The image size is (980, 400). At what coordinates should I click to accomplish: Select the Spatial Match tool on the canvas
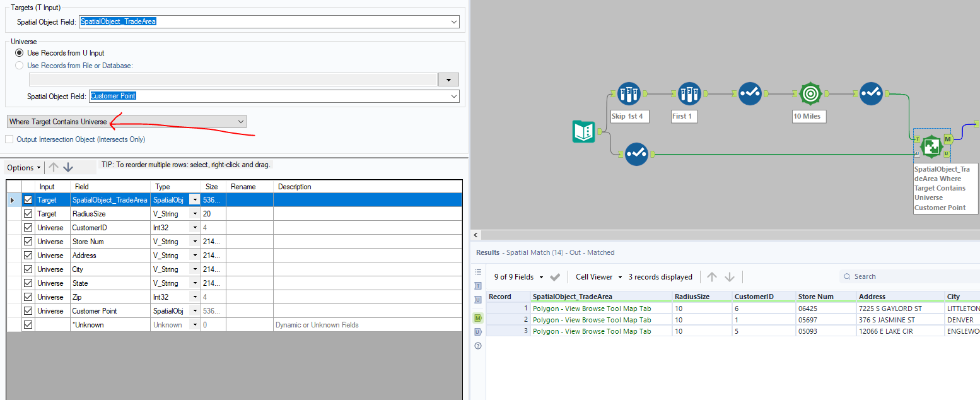(931, 146)
